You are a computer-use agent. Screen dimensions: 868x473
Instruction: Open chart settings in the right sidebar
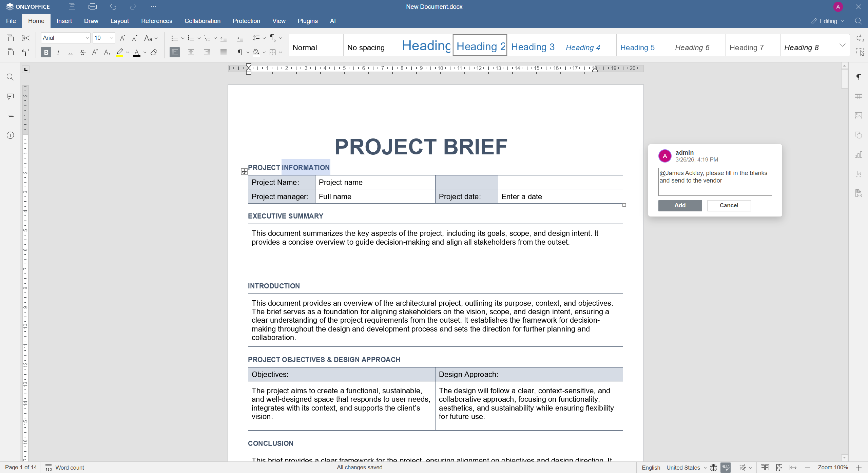[859, 155]
